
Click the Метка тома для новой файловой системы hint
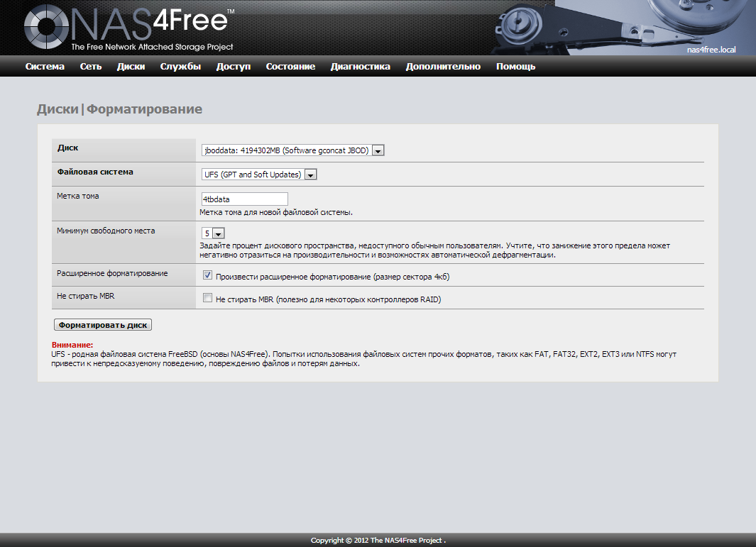click(x=276, y=212)
